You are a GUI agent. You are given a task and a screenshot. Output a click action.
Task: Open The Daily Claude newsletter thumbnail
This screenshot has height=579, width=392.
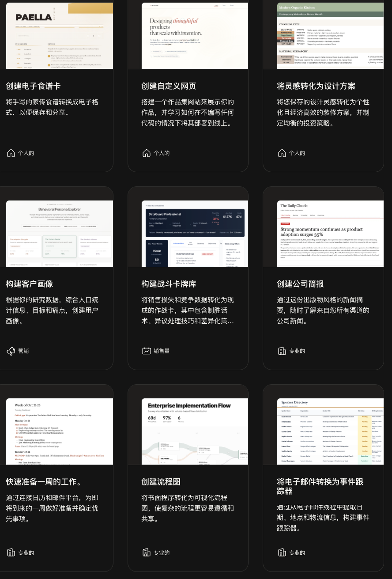330,233
